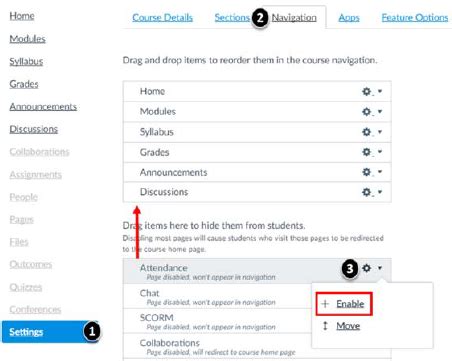Select the Chat disabled navigation item
452x361 pixels.
coord(217,297)
